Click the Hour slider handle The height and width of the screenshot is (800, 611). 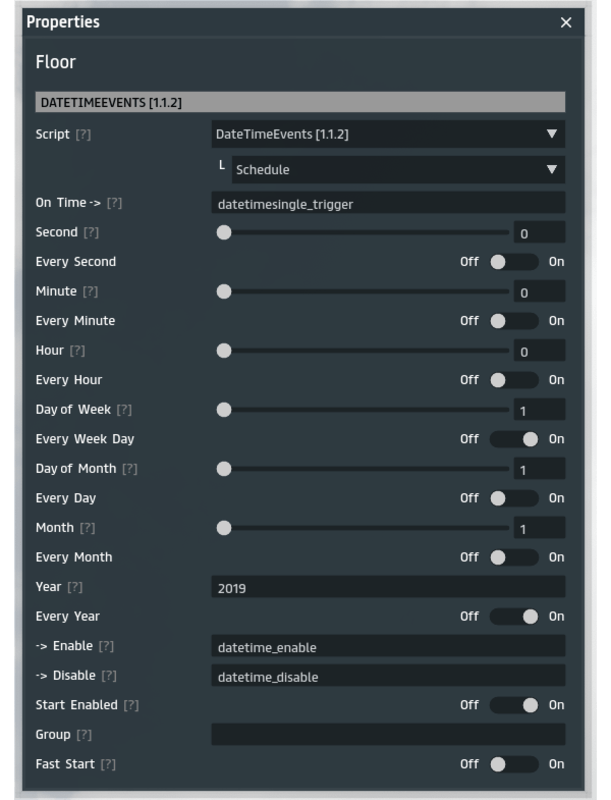click(x=224, y=351)
